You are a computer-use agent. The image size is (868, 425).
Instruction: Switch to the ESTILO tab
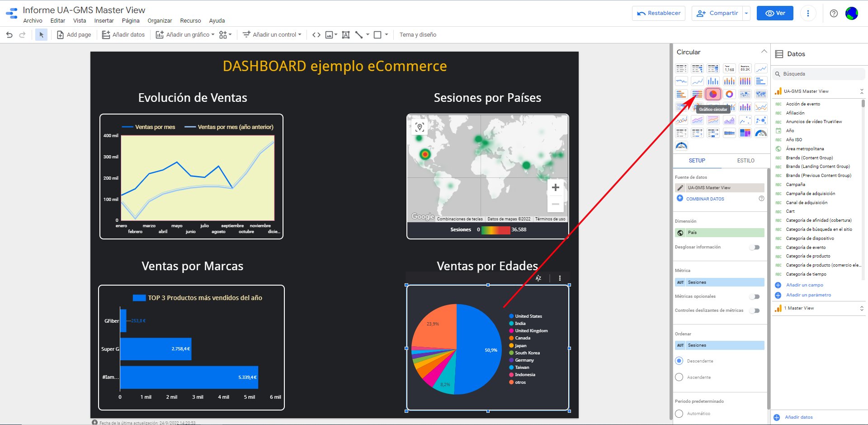[745, 161]
